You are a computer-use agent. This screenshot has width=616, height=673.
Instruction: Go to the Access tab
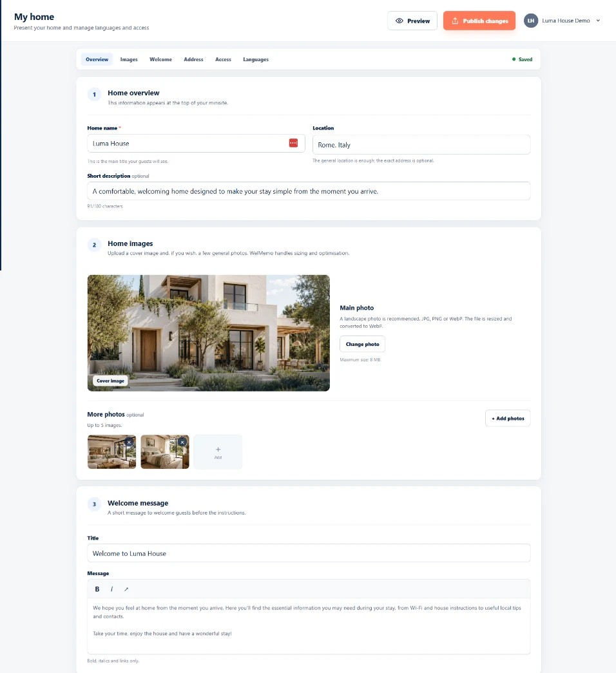tap(223, 59)
